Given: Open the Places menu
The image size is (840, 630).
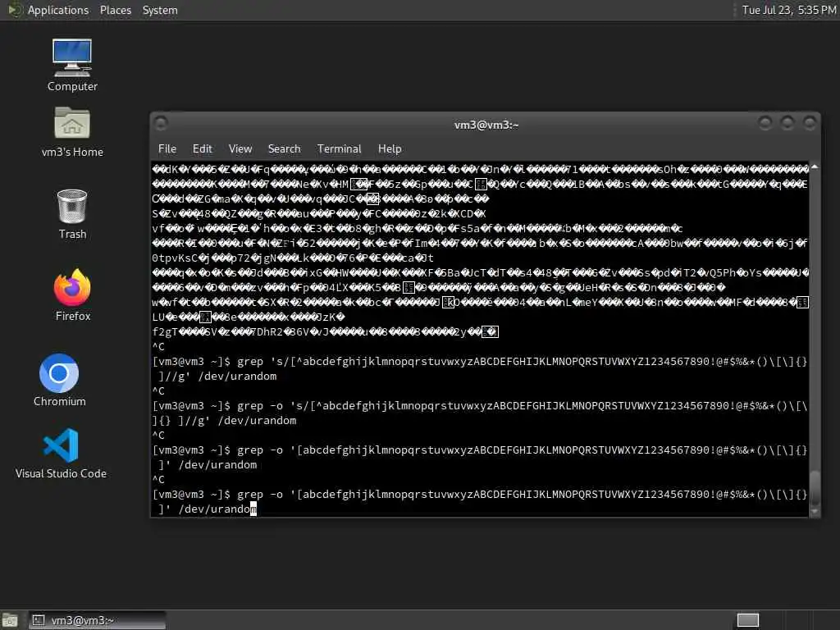Looking at the screenshot, I should click(x=115, y=10).
